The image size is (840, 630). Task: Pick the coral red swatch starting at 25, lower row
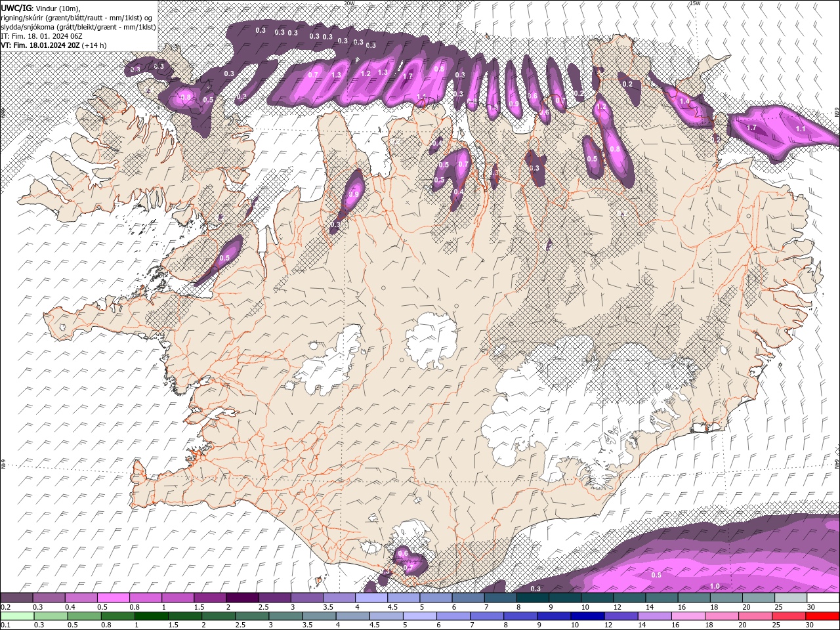tap(789, 616)
